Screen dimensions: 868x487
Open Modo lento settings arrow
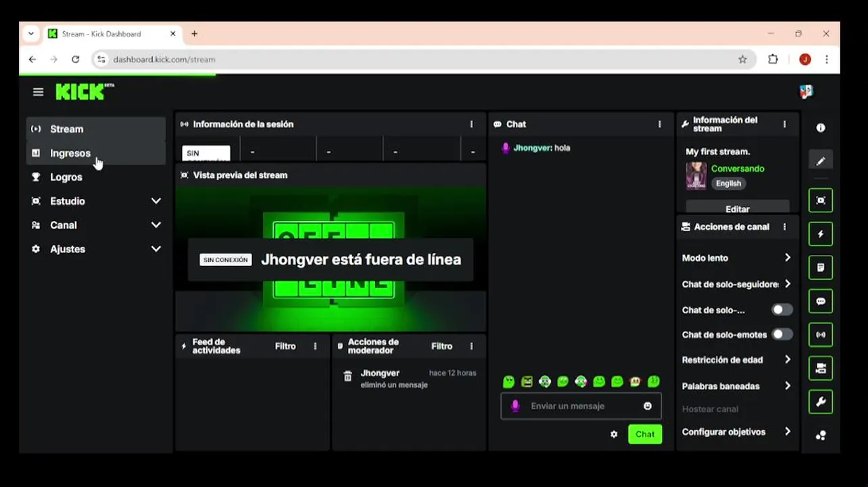point(788,258)
